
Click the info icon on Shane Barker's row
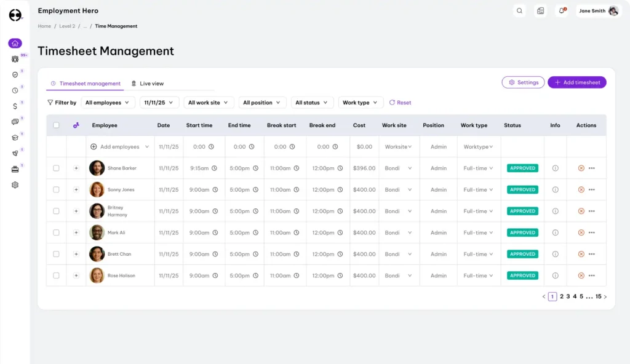tap(554, 168)
